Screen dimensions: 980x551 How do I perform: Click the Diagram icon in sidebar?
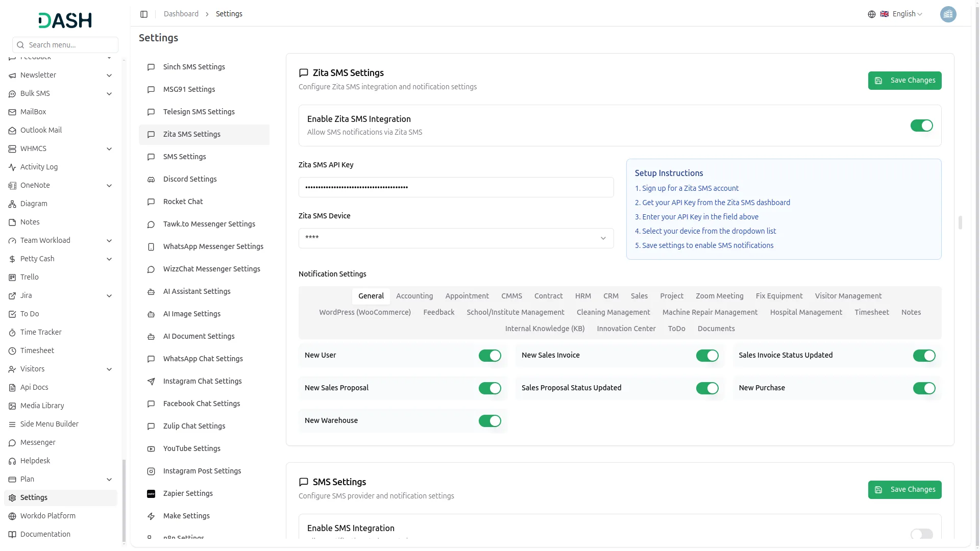click(x=12, y=204)
